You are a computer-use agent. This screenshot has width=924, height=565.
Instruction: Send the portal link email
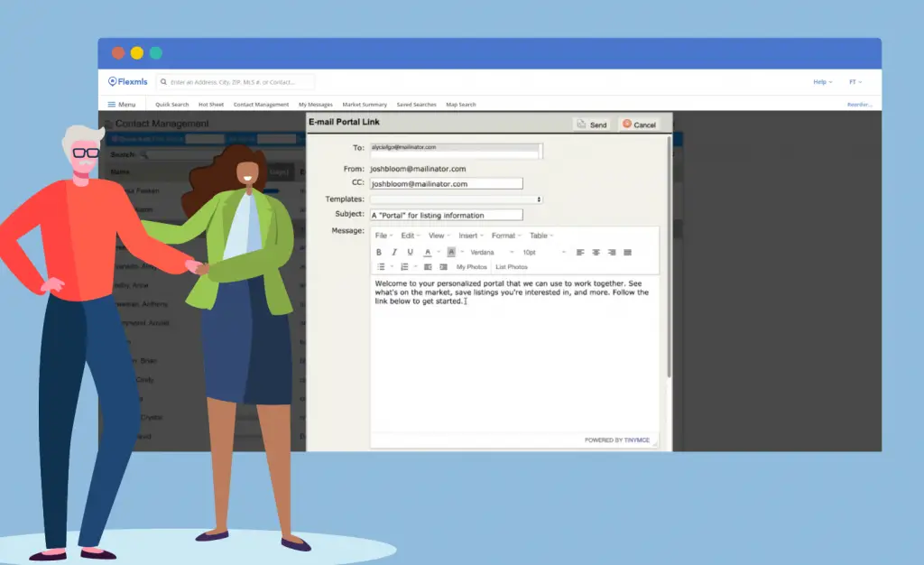pyautogui.click(x=592, y=125)
